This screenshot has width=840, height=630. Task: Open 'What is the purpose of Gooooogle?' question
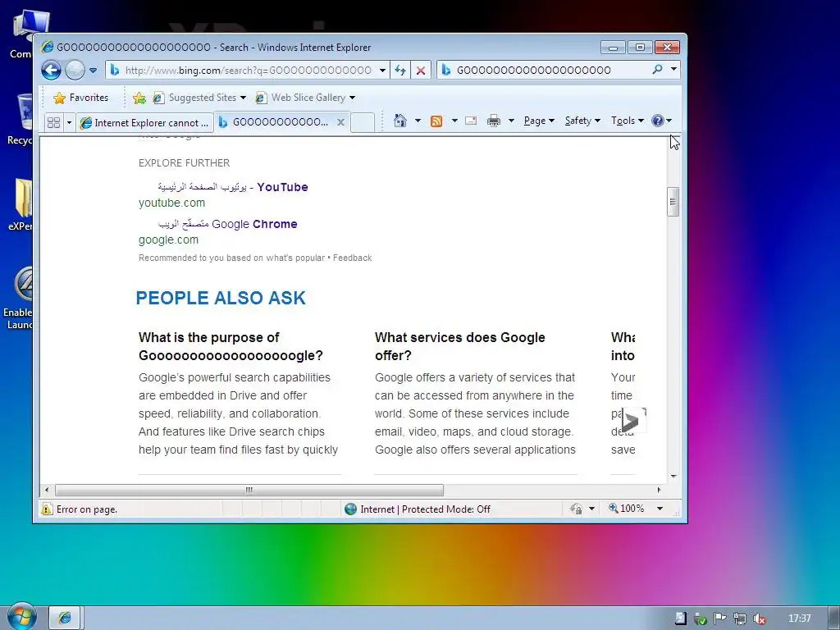pyautogui.click(x=231, y=347)
